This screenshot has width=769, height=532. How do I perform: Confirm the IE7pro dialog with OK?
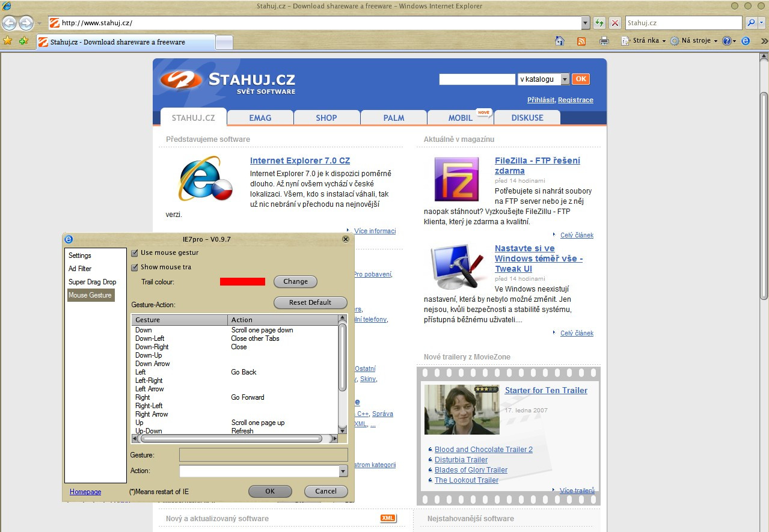(270, 491)
